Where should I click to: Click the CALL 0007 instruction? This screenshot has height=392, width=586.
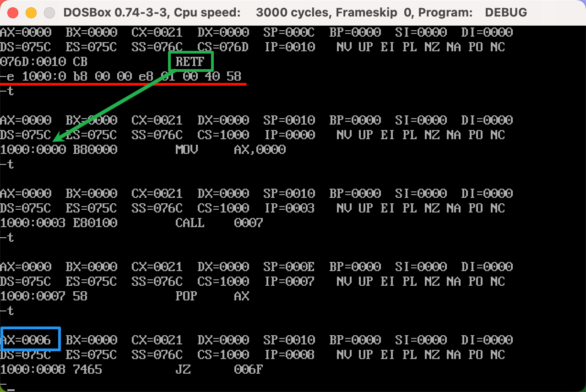(219, 223)
